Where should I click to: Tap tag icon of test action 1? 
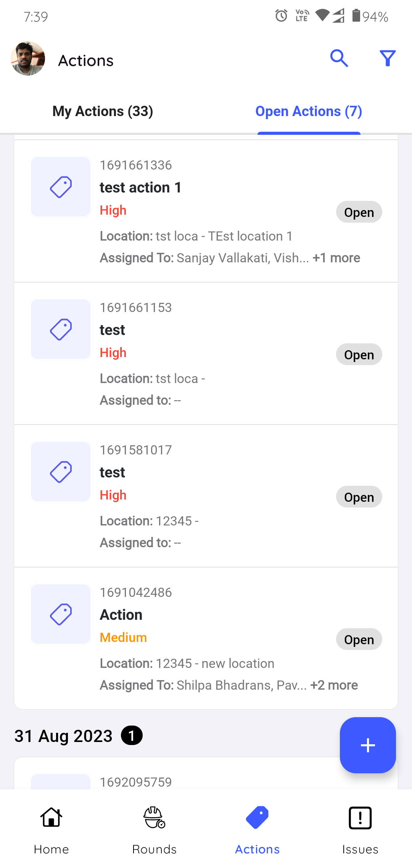[x=61, y=187]
